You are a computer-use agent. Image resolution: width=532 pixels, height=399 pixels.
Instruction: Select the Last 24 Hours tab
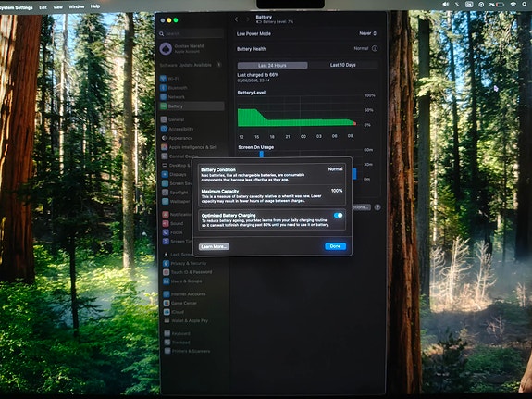[272, 65]
